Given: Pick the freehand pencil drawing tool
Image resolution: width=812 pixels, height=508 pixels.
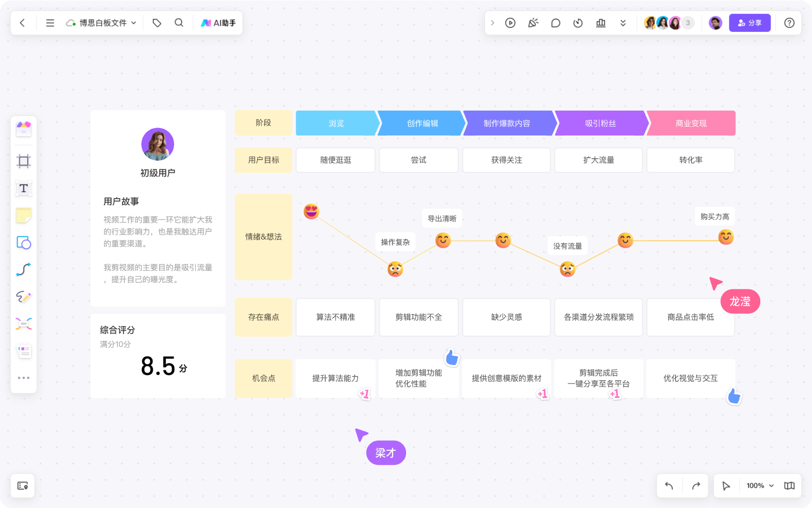Looking at the screenshot, I should (x=23, y=297).
